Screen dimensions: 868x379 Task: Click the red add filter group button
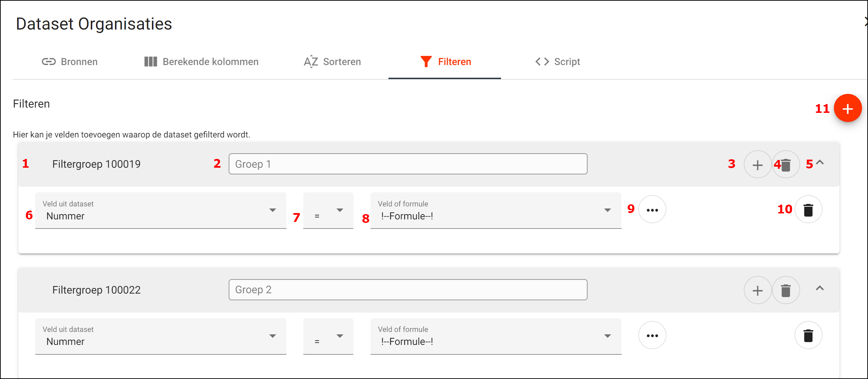[x=847, y=108]
